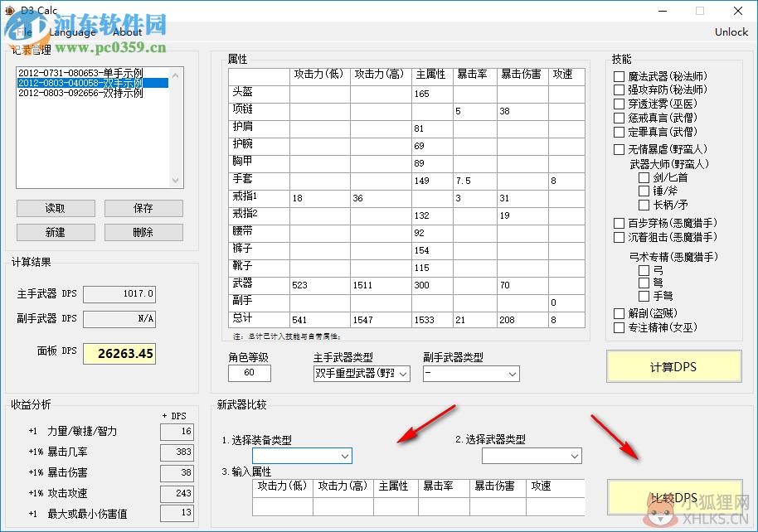
Task: Click up arrow of record list scrollbar
Action: point(176,75)
